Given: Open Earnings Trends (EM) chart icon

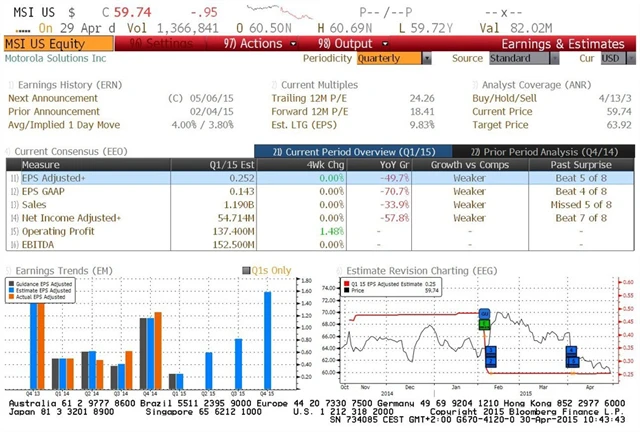Looking at the screenshot, I should (9, 270).
